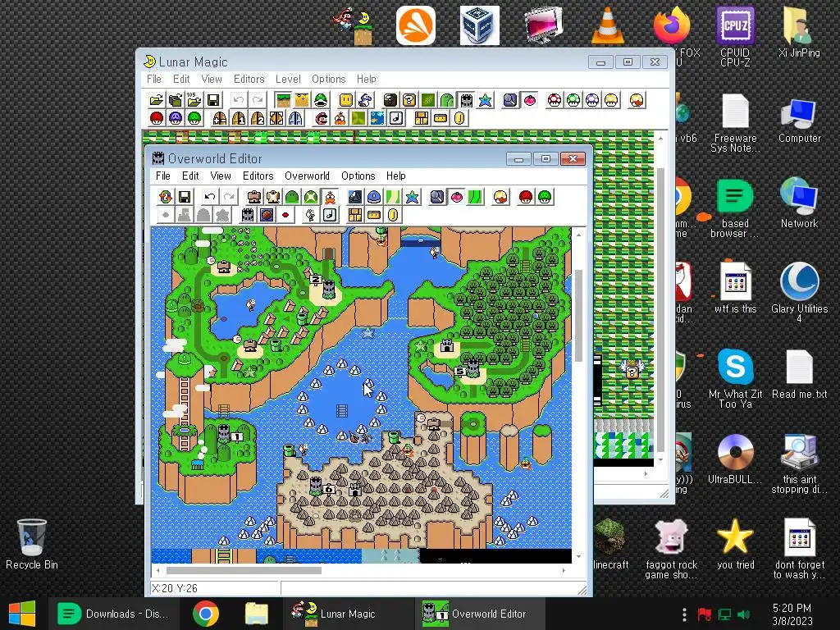The height and width of the screenshot is (630, 840).
Task: Click the reload arrows icon in Overworld Editor
Action: tap(166, 197)
